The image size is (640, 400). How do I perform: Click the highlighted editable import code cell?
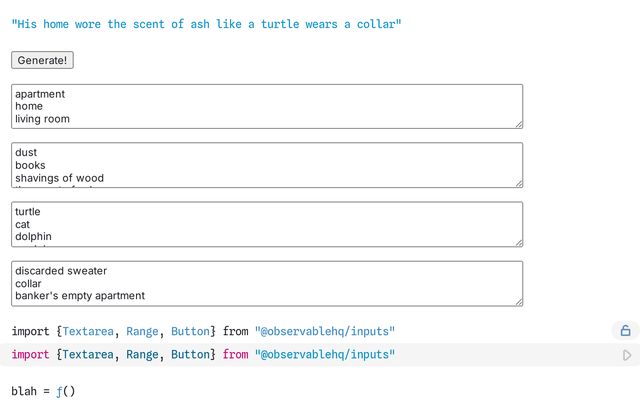click(300, 355)
